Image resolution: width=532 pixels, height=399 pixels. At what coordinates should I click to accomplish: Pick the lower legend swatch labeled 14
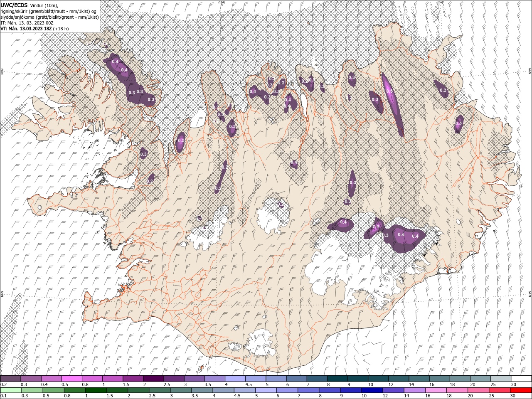(x=414, y=390)
